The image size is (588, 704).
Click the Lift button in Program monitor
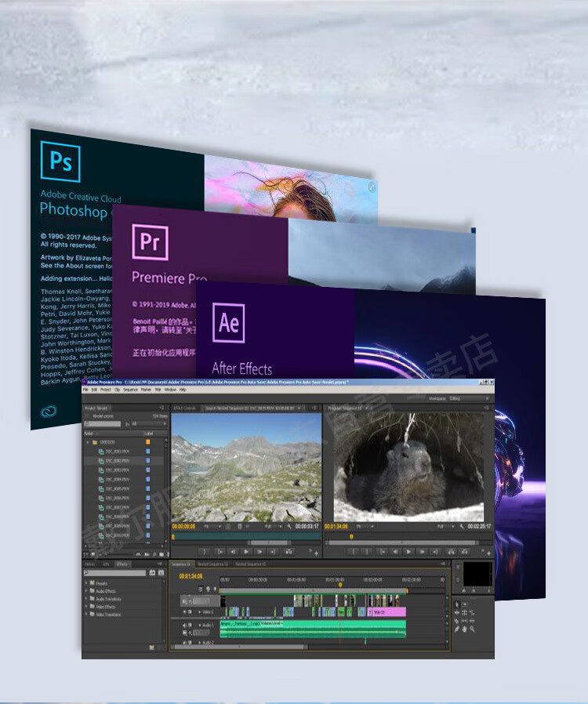pos(451,552)
